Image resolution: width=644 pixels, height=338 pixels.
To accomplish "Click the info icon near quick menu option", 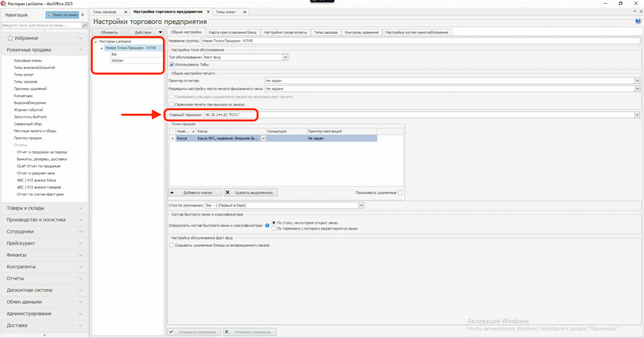I will click(267, 225).
